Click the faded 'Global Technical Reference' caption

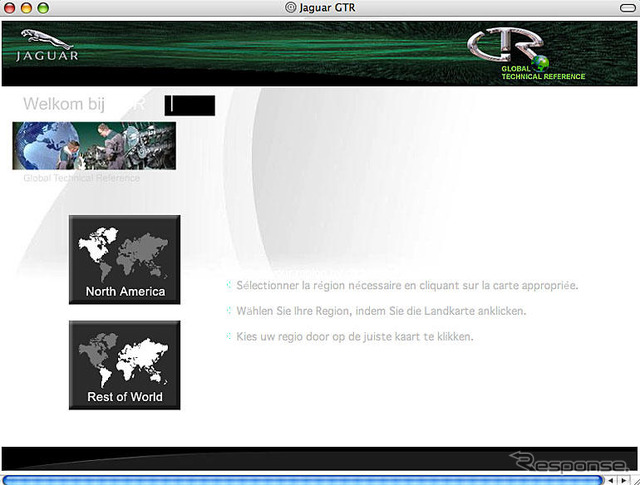pos(82,178)
